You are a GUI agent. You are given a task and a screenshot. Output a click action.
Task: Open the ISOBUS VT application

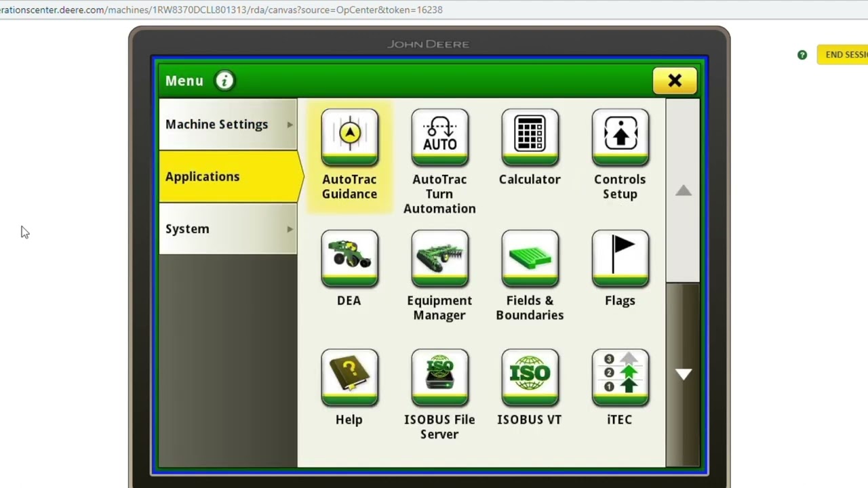530,378
